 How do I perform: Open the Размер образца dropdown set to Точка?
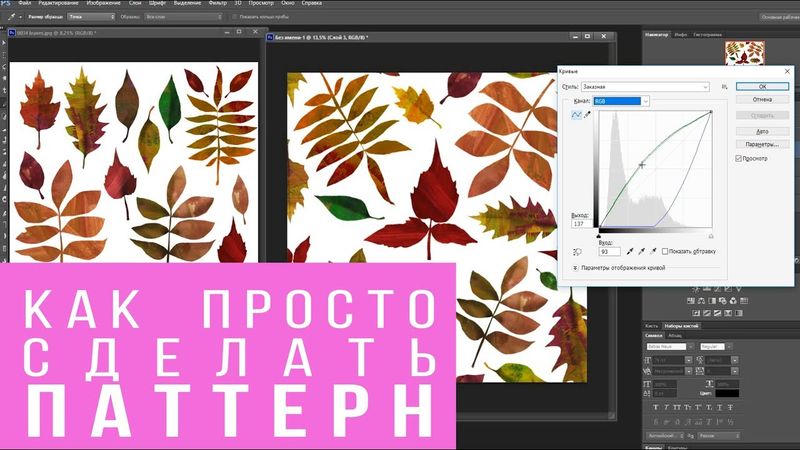point(91,17)
